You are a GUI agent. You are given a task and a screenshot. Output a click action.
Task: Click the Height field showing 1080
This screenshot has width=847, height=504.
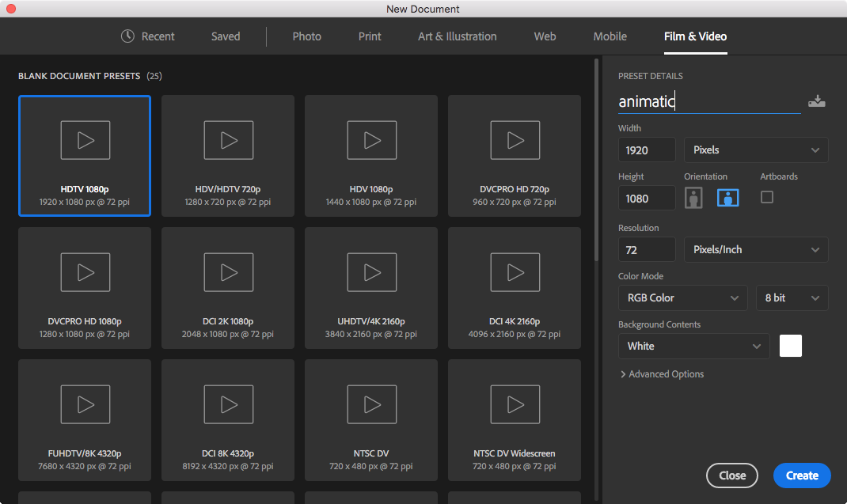coord(647,199)
